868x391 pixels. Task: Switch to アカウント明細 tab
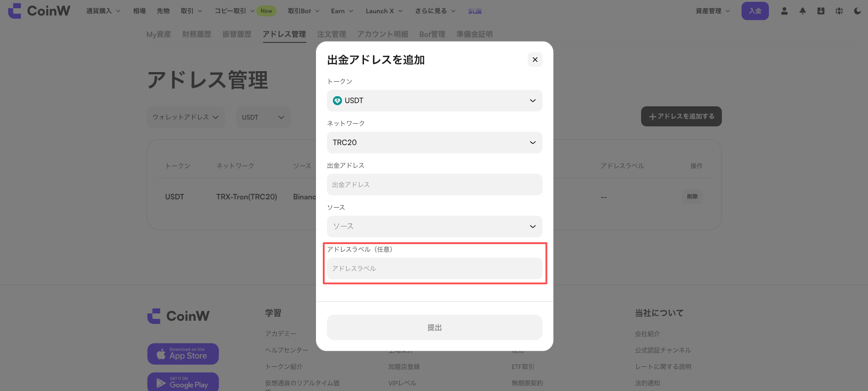(x=383, y=34)
